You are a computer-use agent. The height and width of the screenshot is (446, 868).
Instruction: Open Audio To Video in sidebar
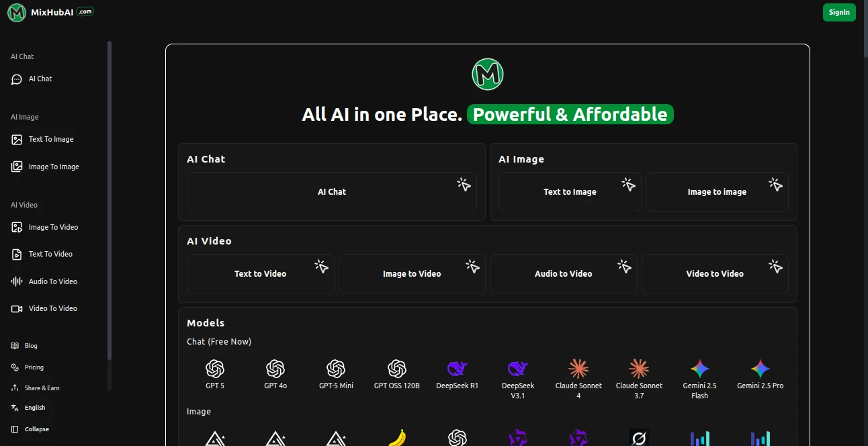click(x=52, y=281)
